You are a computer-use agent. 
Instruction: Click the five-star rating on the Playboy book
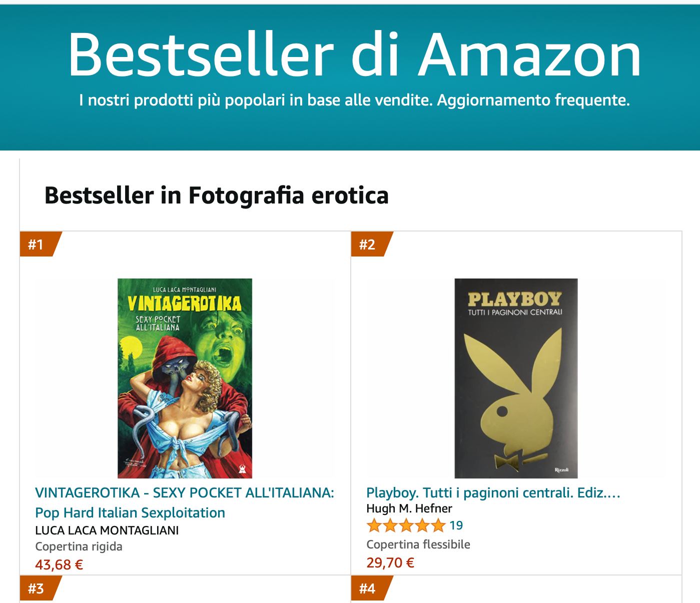tap(406, 525)
